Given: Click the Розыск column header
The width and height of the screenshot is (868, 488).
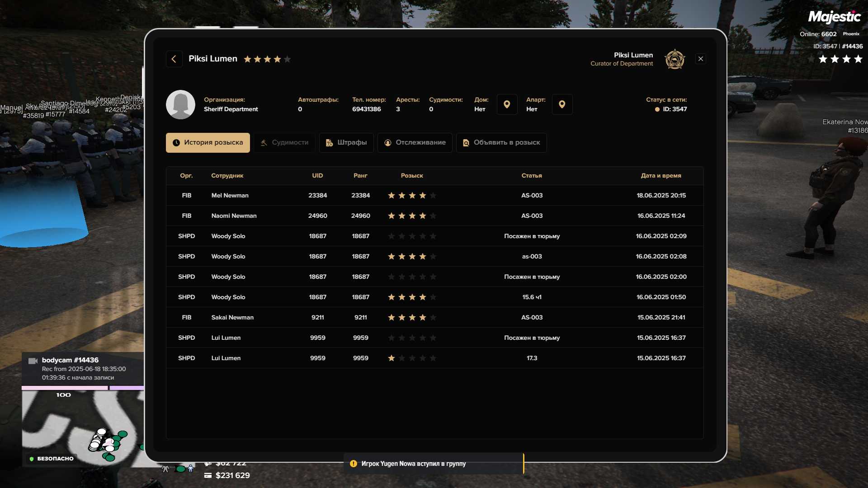Looking at the screenshot, I should (x=412, y=176).
